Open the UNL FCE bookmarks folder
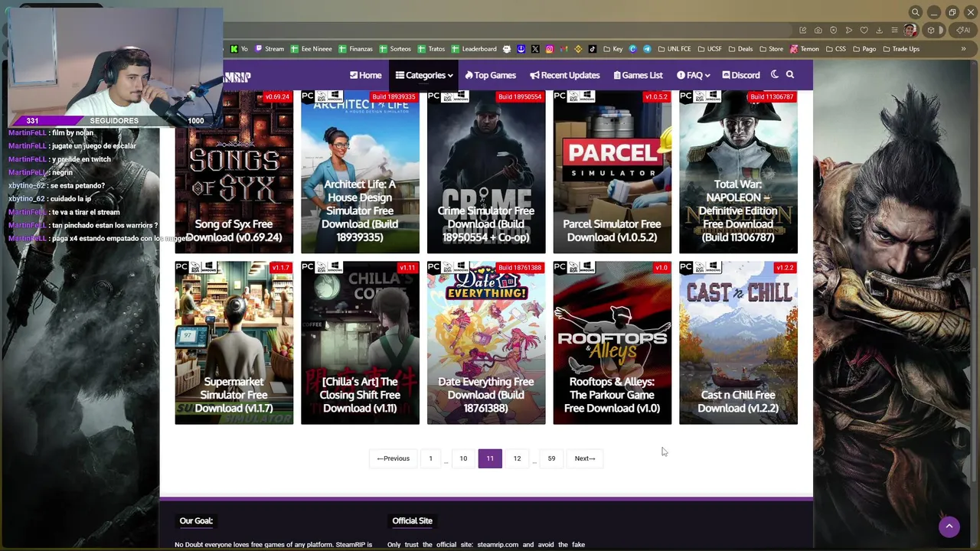This screenshot has height=551, width=980. 675,49
